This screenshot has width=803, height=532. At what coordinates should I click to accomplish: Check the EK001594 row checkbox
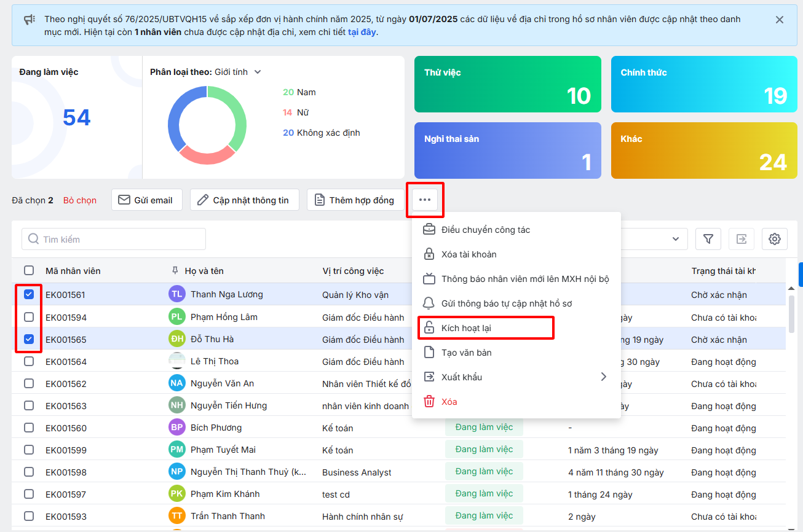click(29, 317)
